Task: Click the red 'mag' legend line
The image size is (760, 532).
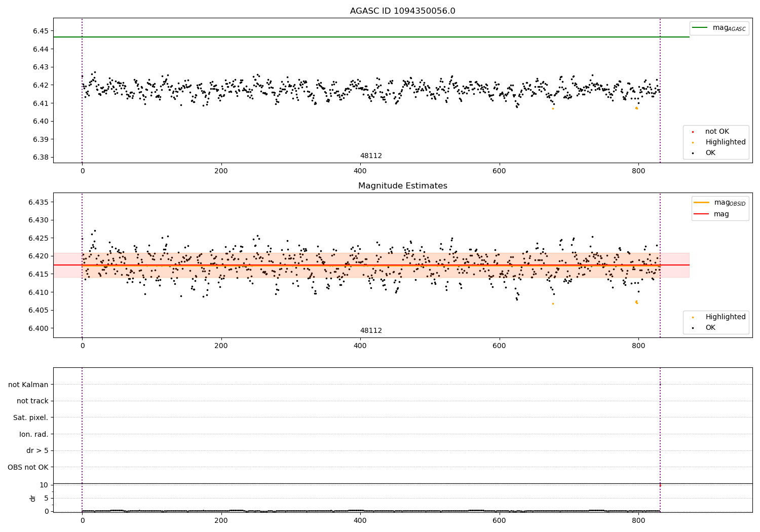Action: coord(701,214)
